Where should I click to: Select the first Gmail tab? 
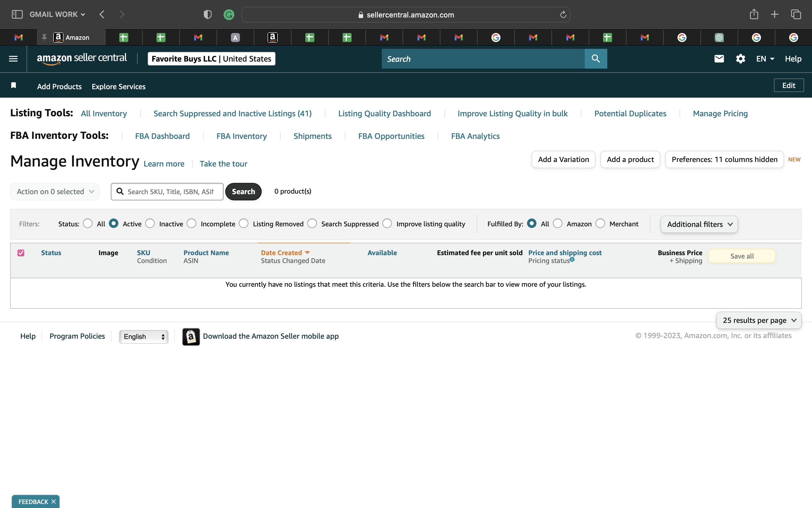[x=19, y=37]
